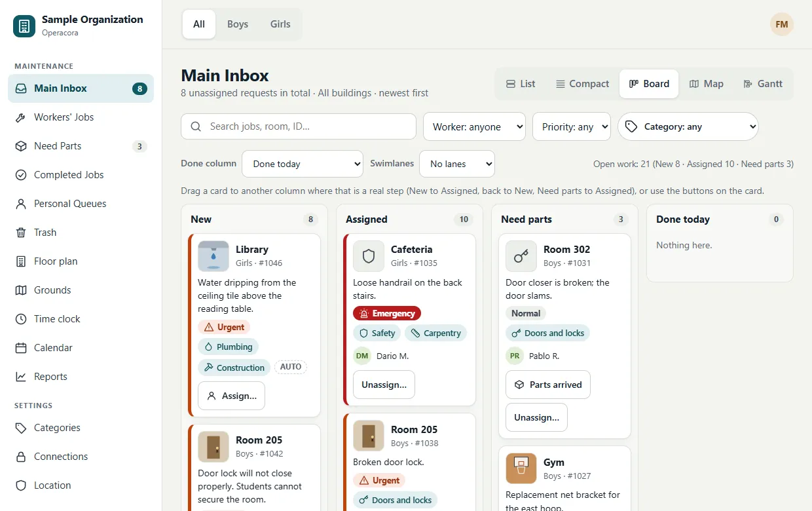This screenshot has height=511, width=812.
Task: Open Completed Jobs checkmark item
Action: coord(81,175)
